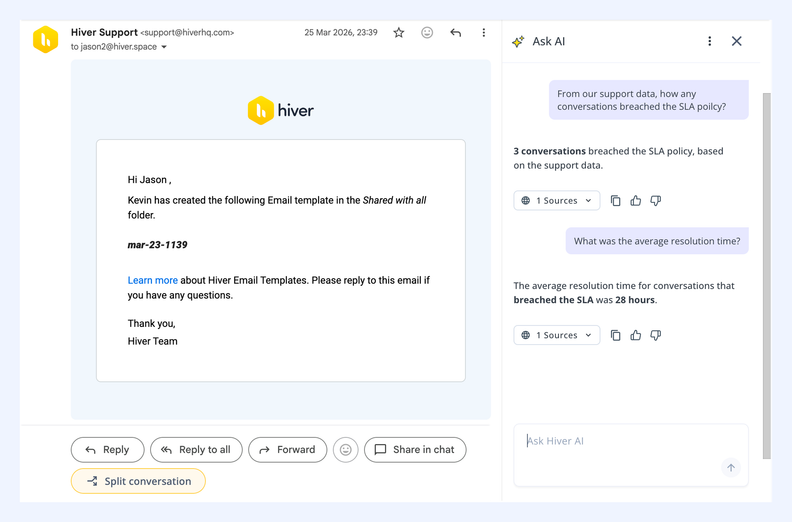
Task: Expand 1 Sources under resolution time answer
Action: (x=557, y=335)
